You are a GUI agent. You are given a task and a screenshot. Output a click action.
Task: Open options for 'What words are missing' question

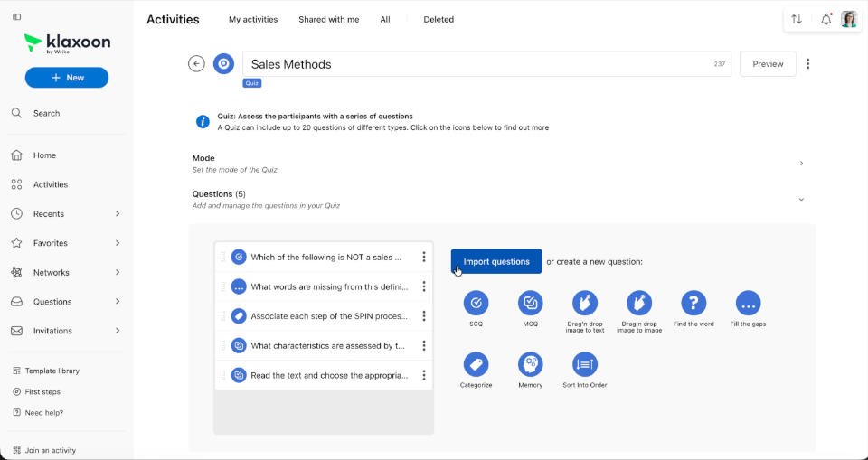pos(423,286)
